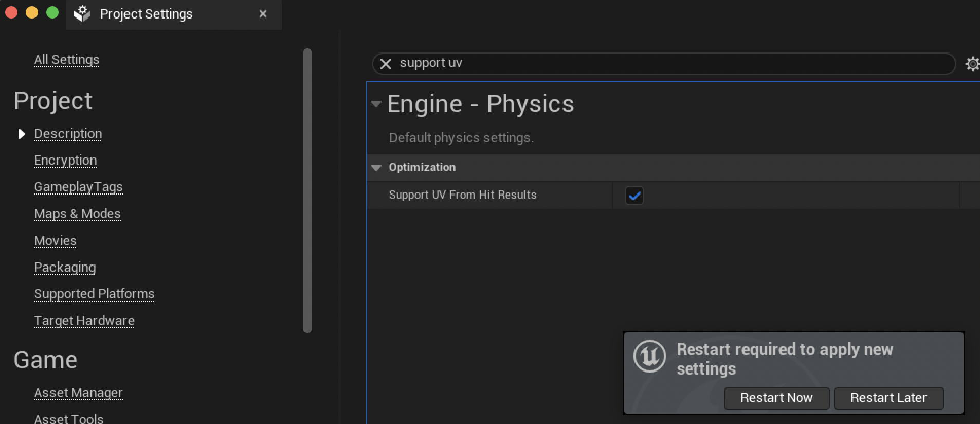980x424 pixels.
Task: Click Restart Now
Action: tap(776, 398)
